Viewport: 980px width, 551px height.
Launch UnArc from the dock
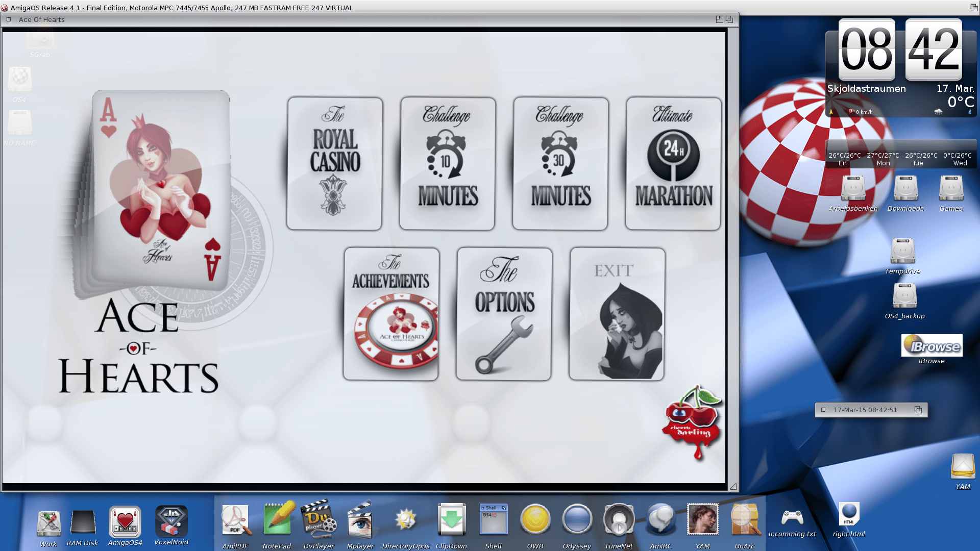[745, 519]
